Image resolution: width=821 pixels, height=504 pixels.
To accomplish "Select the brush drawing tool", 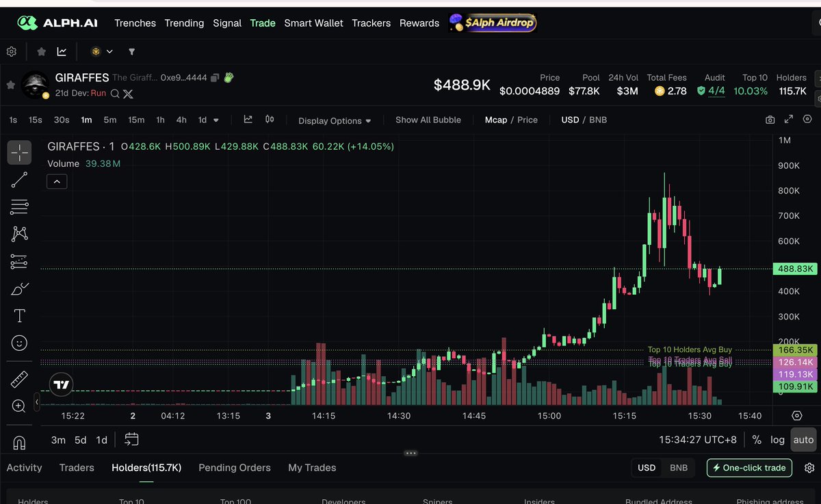I will (x=19, y=289).
